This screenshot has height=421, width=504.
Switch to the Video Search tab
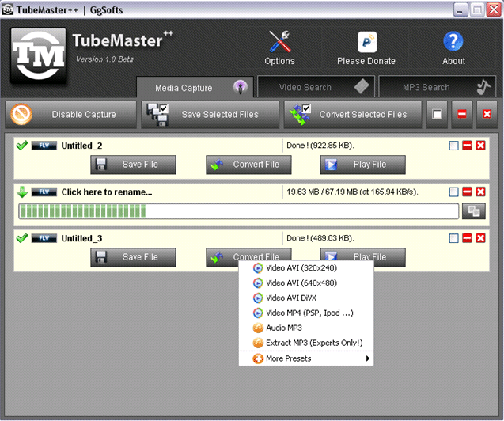(316, 87)
